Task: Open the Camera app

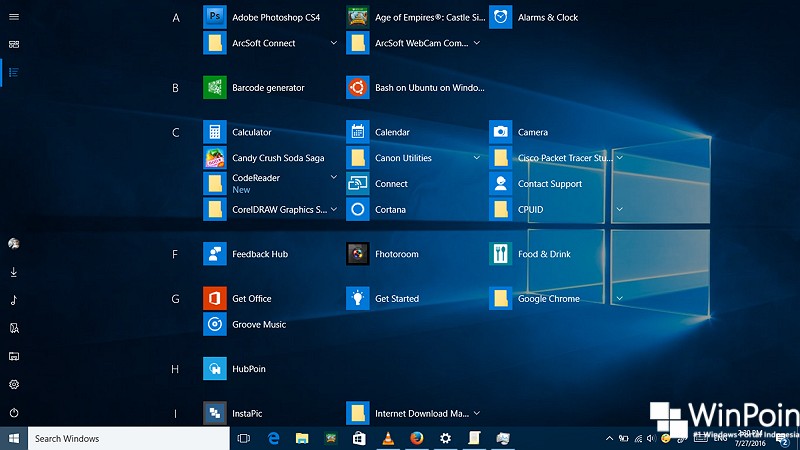Action: [520, 132]
